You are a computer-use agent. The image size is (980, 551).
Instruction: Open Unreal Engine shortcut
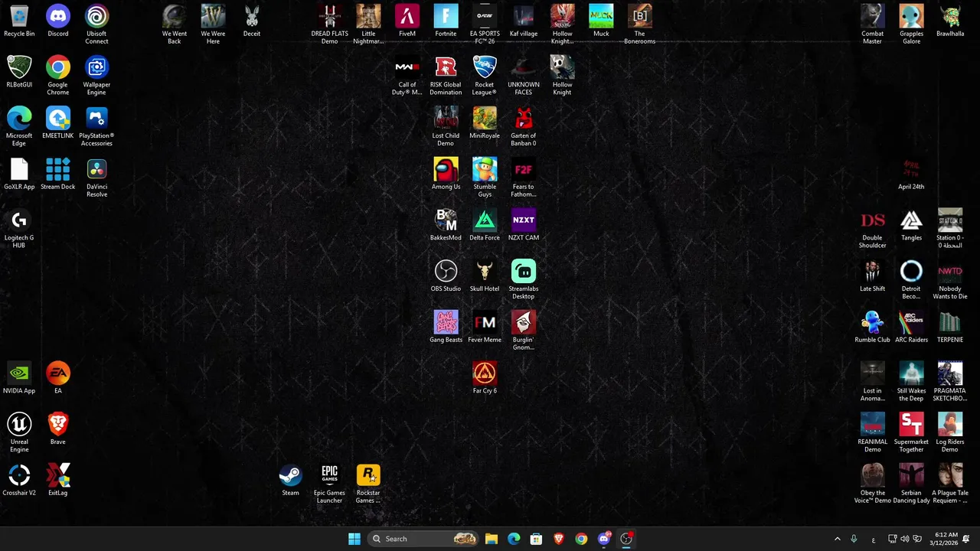tap(19, 433)
